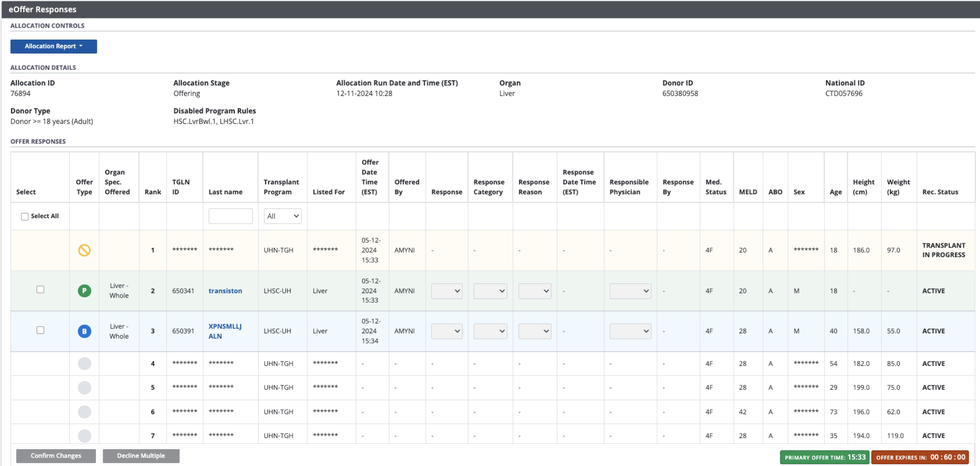Open Responsible Physician dropdown for rank 3
The image size is (980, 466).
point(630,331)
